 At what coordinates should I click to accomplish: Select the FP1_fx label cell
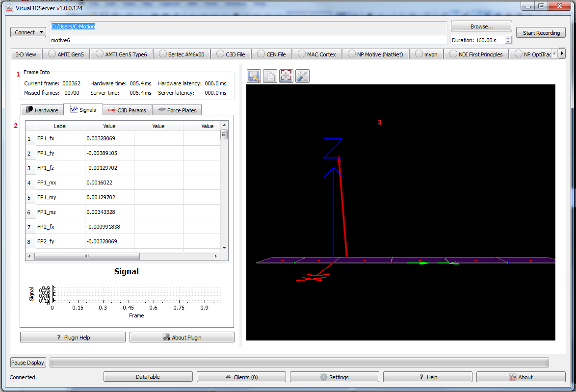point(61,138)
